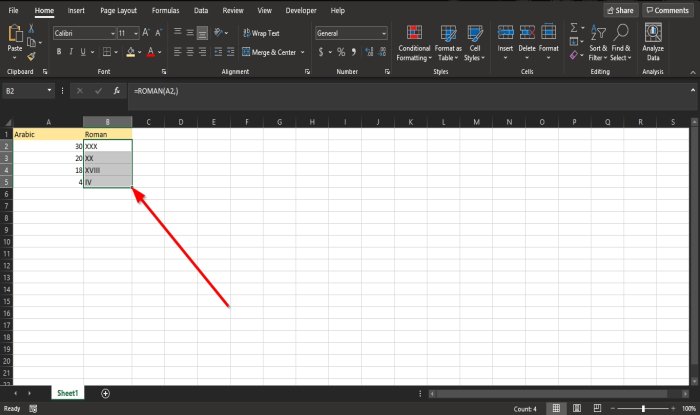Apply the Fill Color bucket
Screen dimensions: 700x415
130,52
